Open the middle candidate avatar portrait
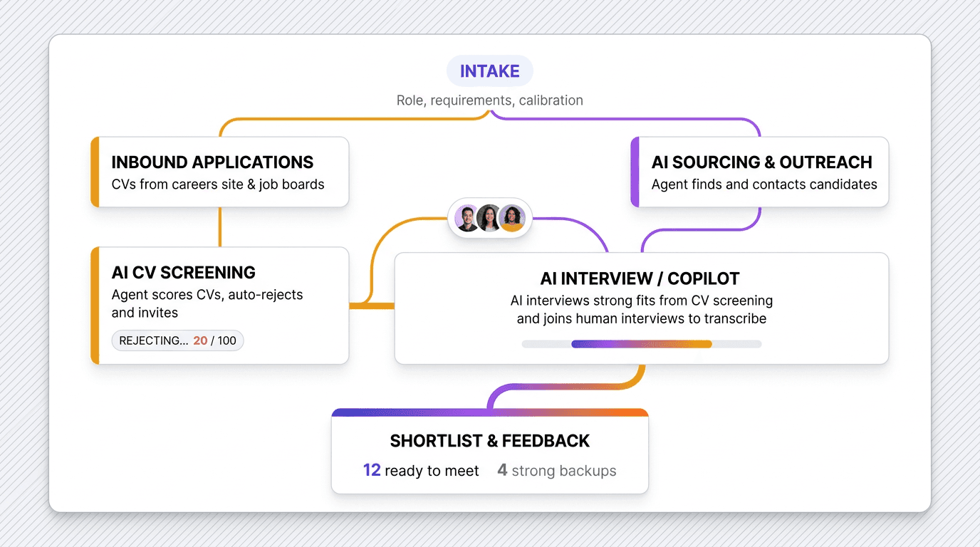Viewport: 980px width, 547px height. tap(489, 218)
